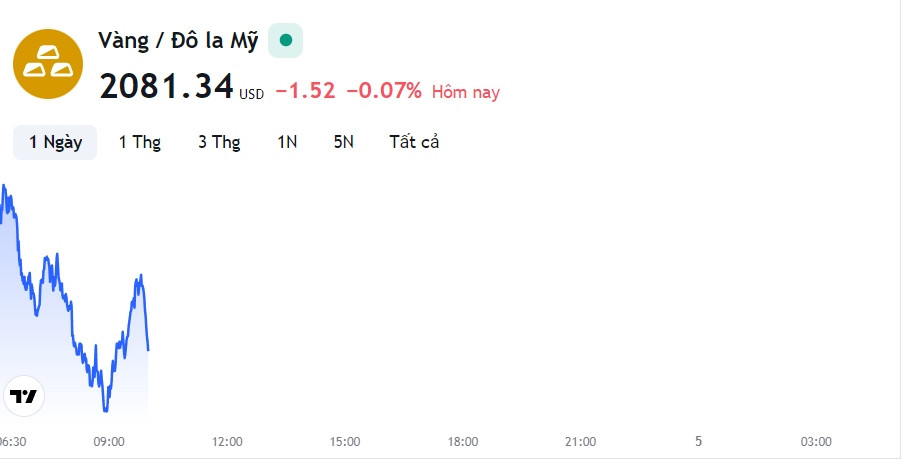Click the TradingView logo badge
Screen dimensions: 903x466
click(24, 396)
